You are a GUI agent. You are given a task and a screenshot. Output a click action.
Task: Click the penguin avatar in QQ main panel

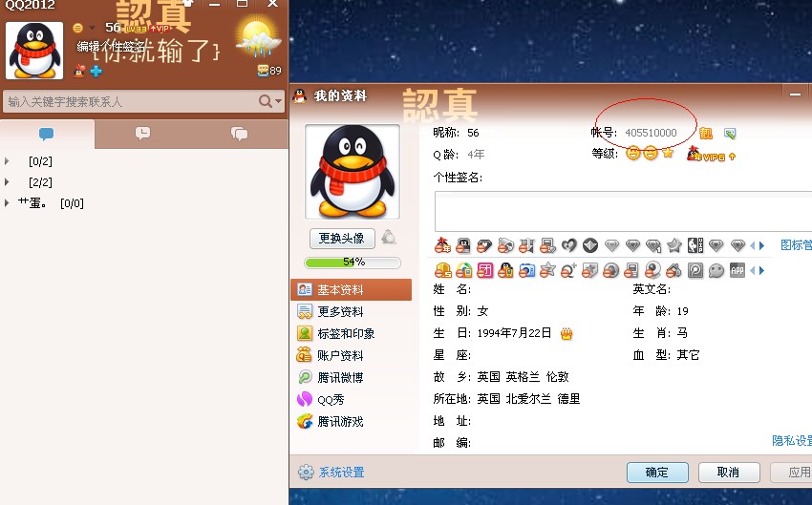pos(34,51)
